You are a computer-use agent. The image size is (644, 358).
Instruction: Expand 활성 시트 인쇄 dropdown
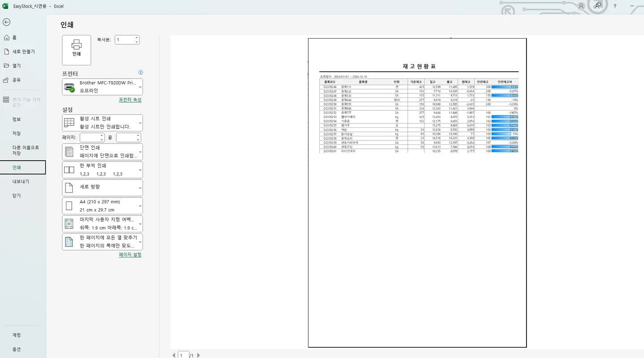pyautogui.click(x=102, y=122)
